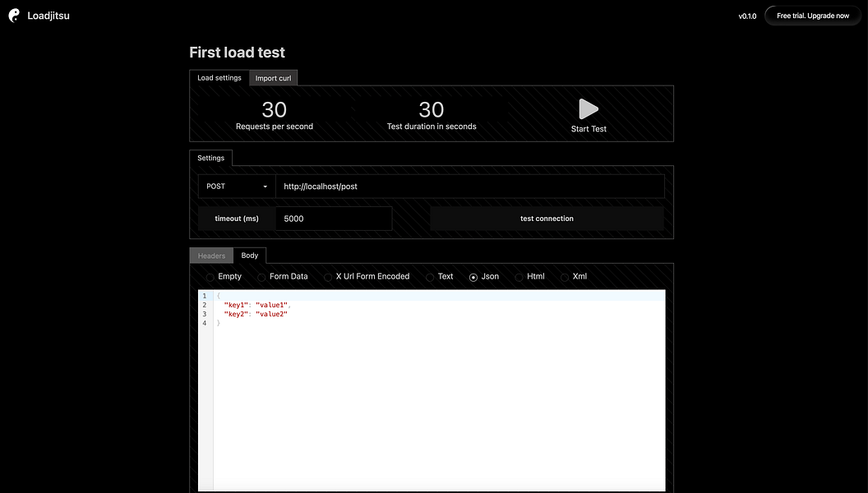Click the "key2": "value2" line in editor
Screen dimensions: 868x493
[256, 314]
